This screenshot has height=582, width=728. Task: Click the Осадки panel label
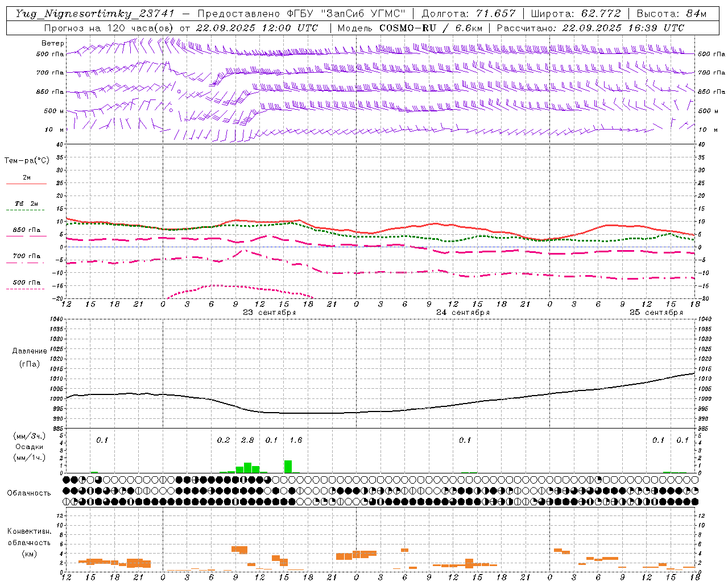coord(30,447)
